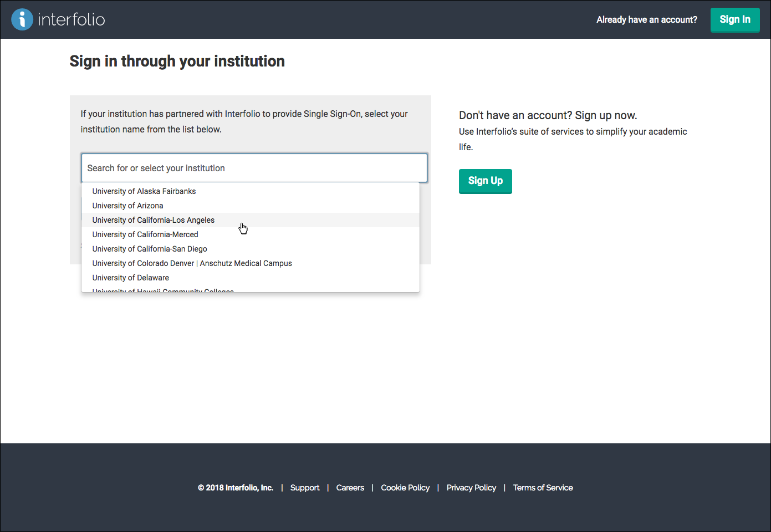
Task: Select University of Arizona from list
Action: 251,206
